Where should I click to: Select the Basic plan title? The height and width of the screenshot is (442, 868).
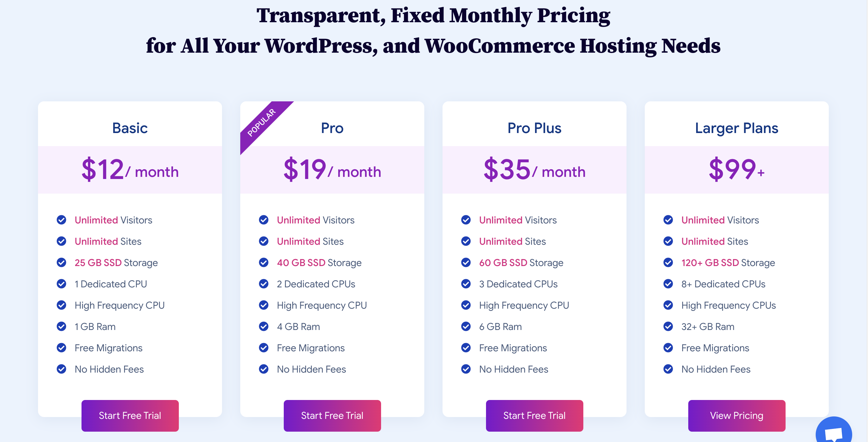[x=130, y=128]
